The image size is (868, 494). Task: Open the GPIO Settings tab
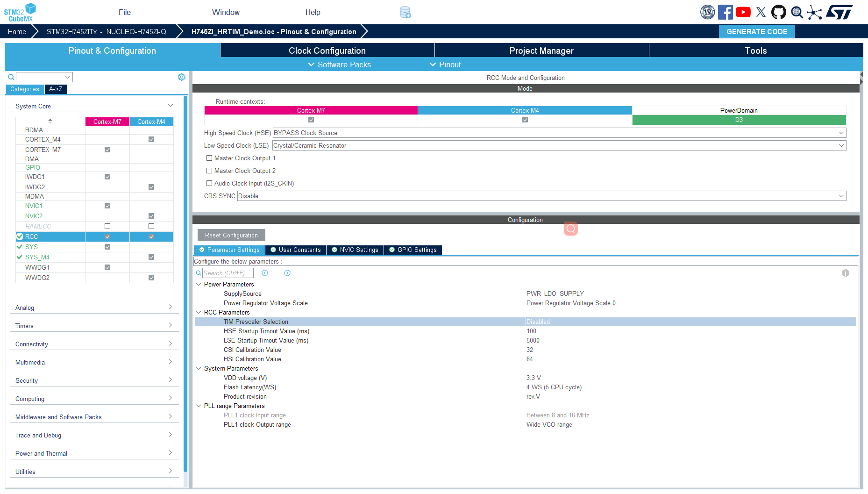point(413,250)
